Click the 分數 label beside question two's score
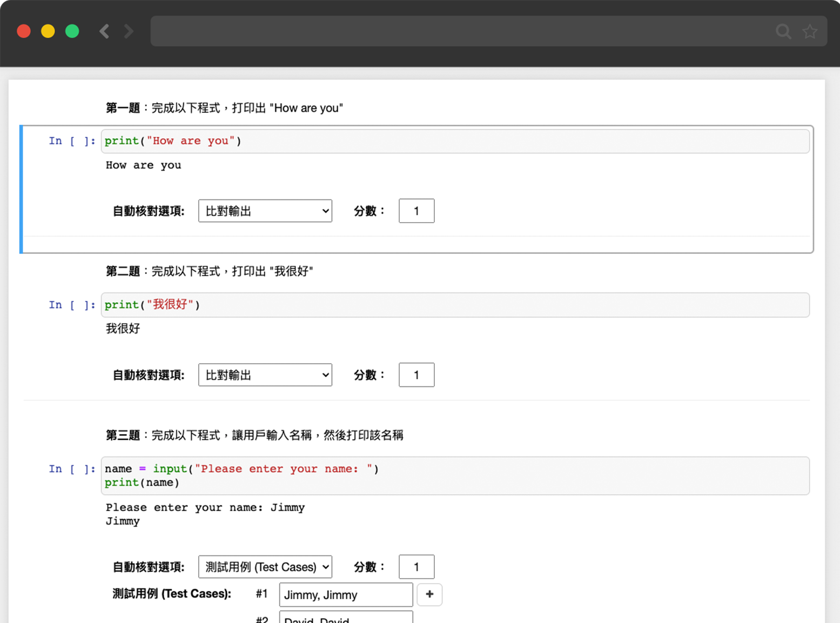This screenshot has height=623, width=840. [369, 375]
